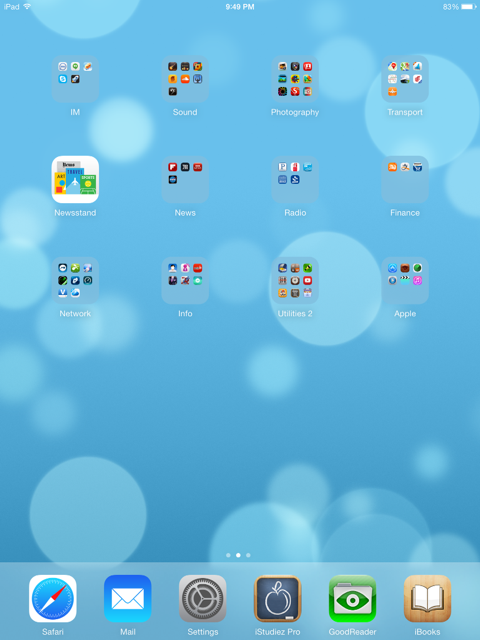
Task: Expand the Radio folder
Action: point(295,179)
